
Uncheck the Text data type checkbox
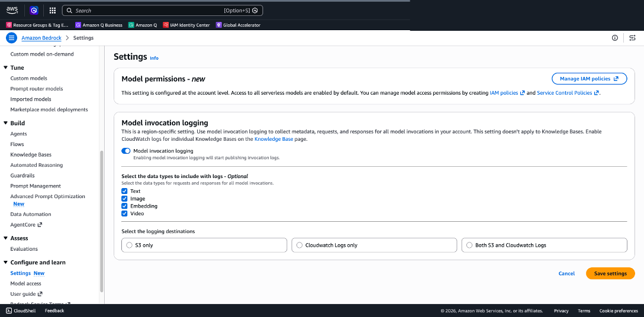point(124,192)
